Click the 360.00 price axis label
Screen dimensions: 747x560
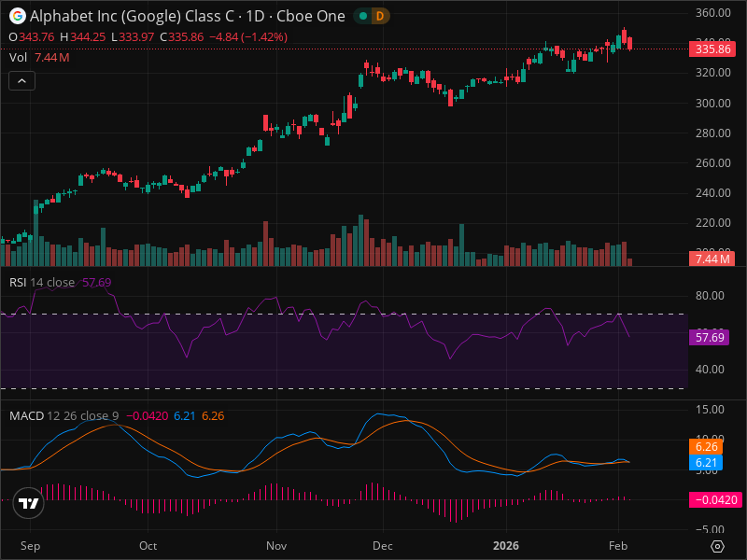point(713,13)
